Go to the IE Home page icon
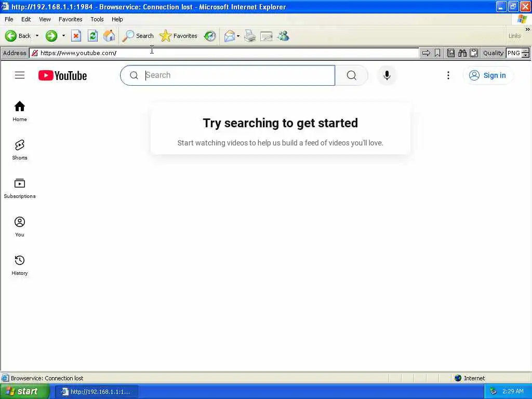Image resolution: width=532 pixels, height=399 pixels. click(109, 36)
